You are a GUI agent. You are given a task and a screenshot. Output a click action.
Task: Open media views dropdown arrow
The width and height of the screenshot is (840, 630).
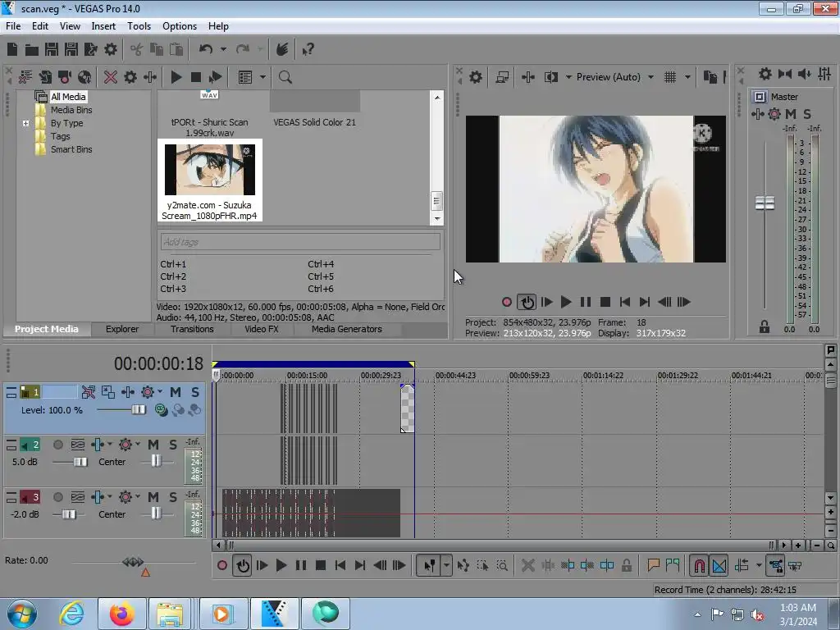pyautogui.click(x=262, y=77)
